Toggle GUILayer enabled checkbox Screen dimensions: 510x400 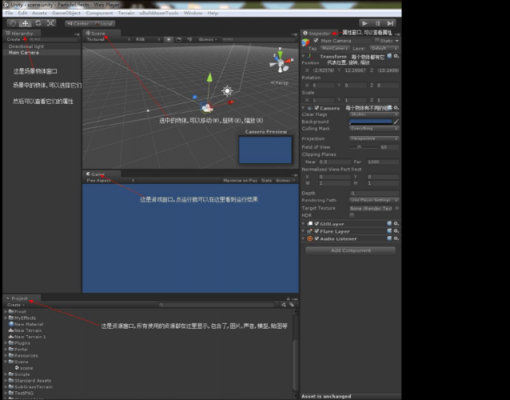coord(317,224)
